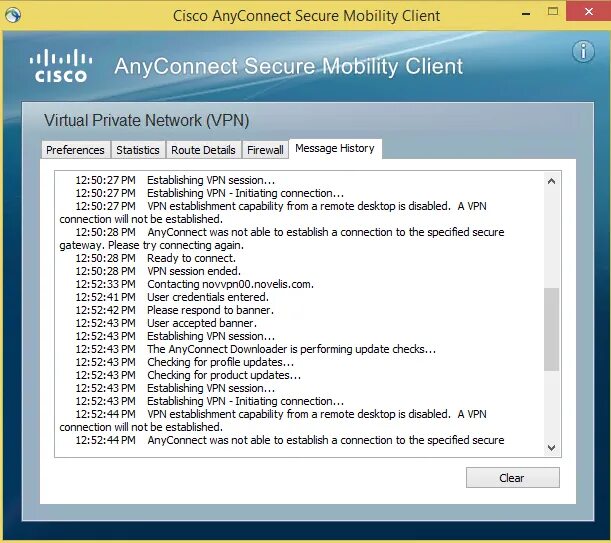Click the "User accepted banner." log line
Image resolution: width=611 pixels, height=543 pixels.
point(200,323)
